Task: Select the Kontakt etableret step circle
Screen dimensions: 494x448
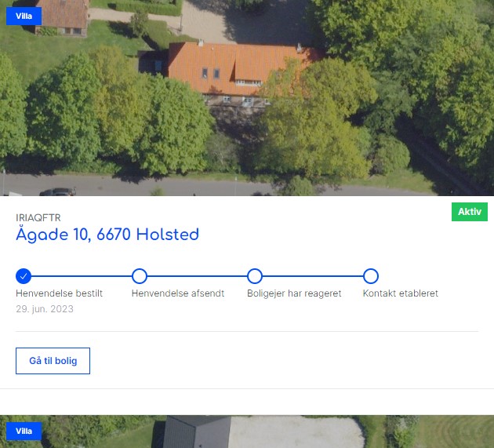Action: (371, 276)
